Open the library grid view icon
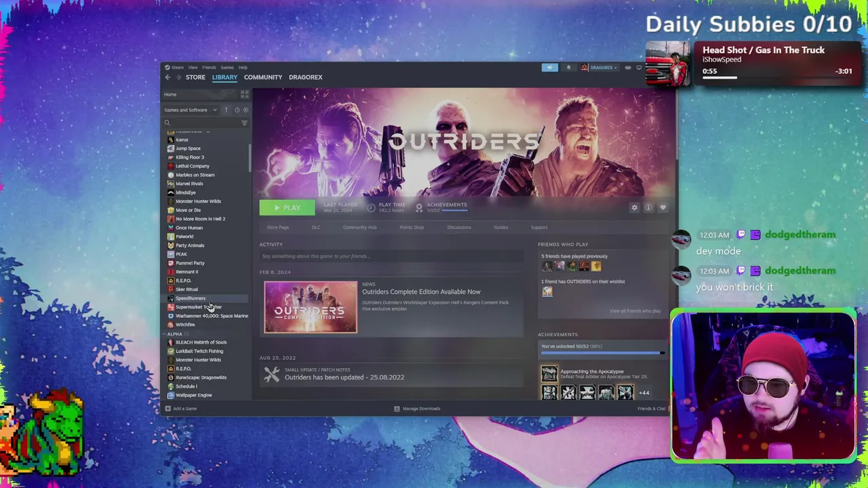This screenshot has width=868, height=488. (244, 94)
